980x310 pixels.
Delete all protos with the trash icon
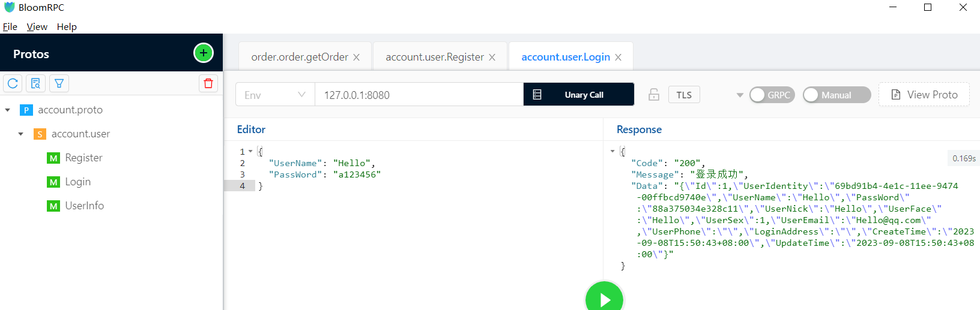pos(208,83)
